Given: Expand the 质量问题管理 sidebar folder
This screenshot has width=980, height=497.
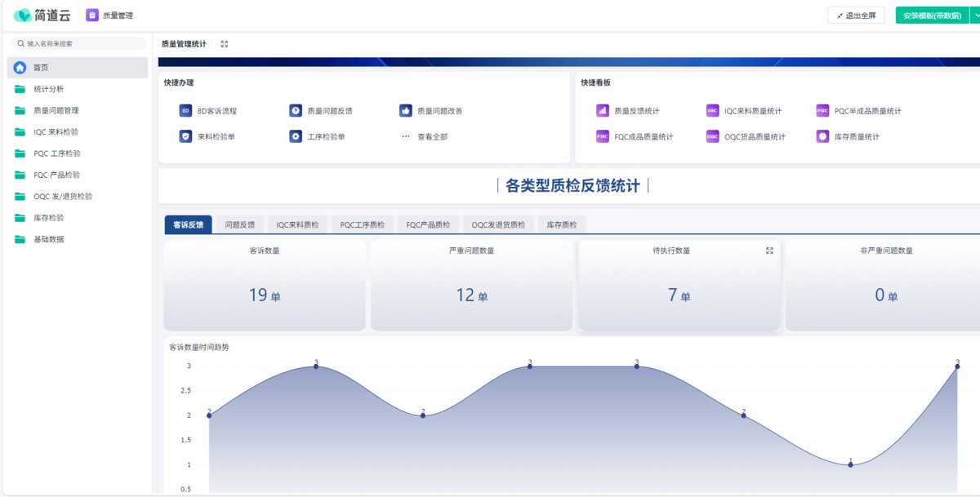Looking at the screenshot, I should 56,110.
